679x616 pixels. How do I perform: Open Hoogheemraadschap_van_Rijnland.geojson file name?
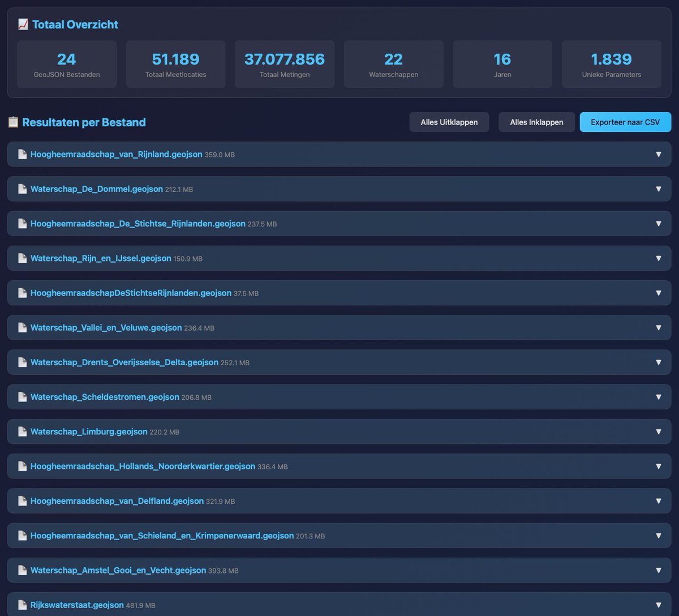(117, 154)
